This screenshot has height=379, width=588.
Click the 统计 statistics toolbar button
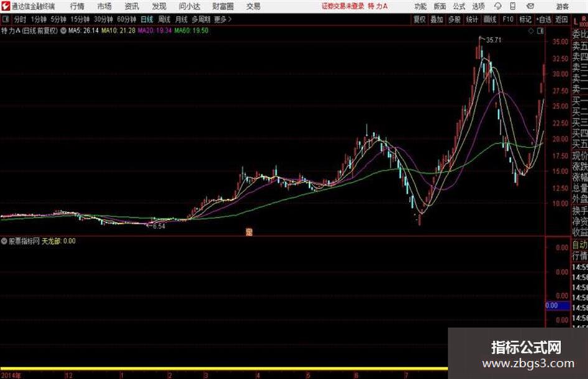[472, 19]
